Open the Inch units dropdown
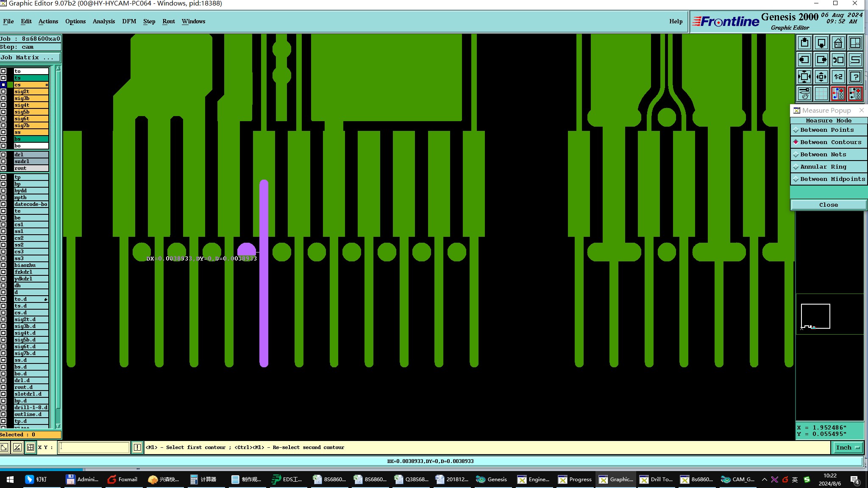This screenshot has height=488, width=868. pos(847,447)
